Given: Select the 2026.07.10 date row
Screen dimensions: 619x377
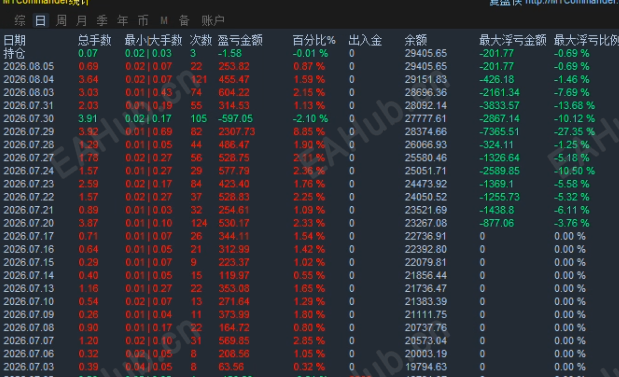Looking at the screenshot, I should click(29, 301).
